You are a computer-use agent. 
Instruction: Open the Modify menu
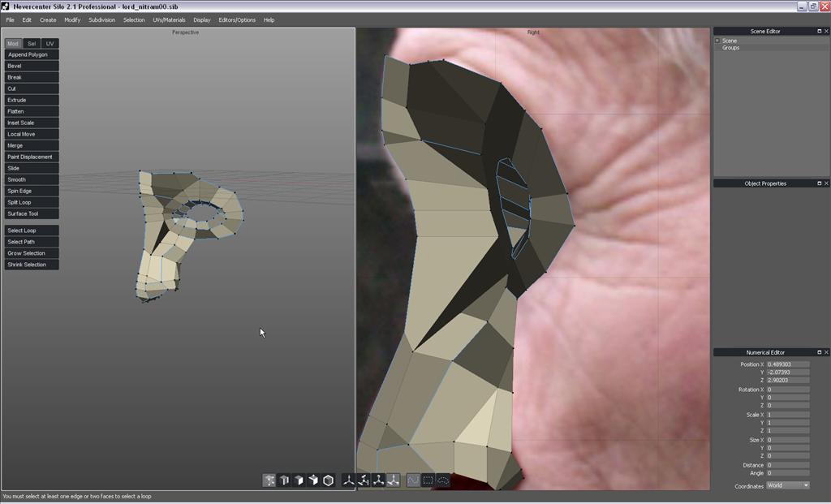pos(72,20)
